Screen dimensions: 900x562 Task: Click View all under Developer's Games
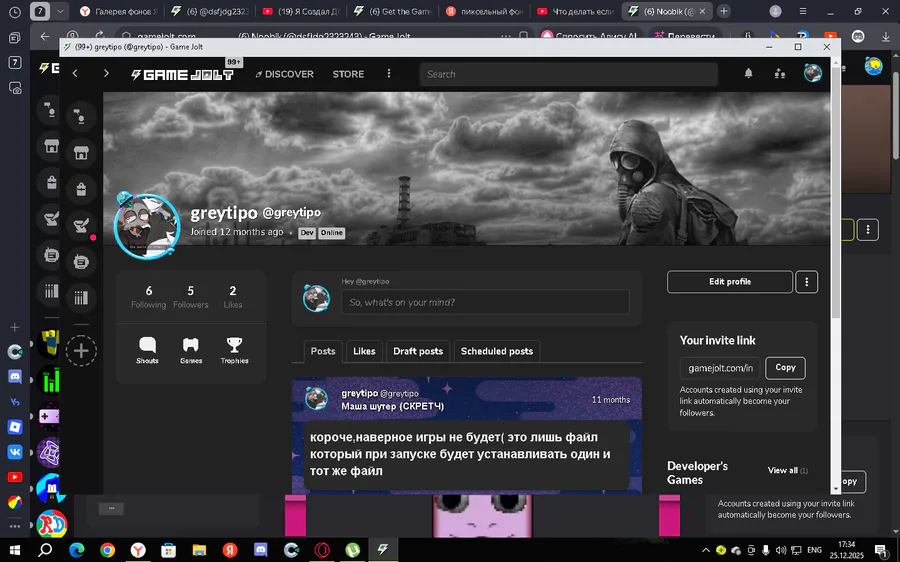(788, 470)
